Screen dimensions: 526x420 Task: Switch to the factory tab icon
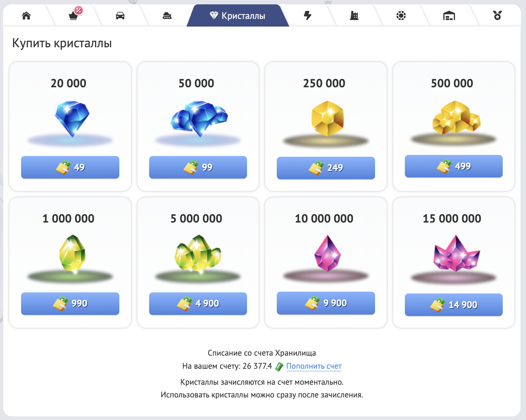(354, 16)
